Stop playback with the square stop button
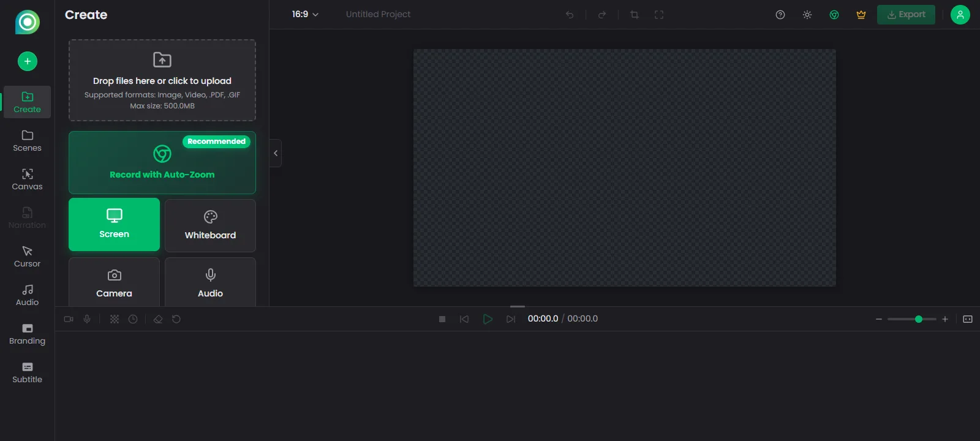The image size is (980, 441). 442,319
